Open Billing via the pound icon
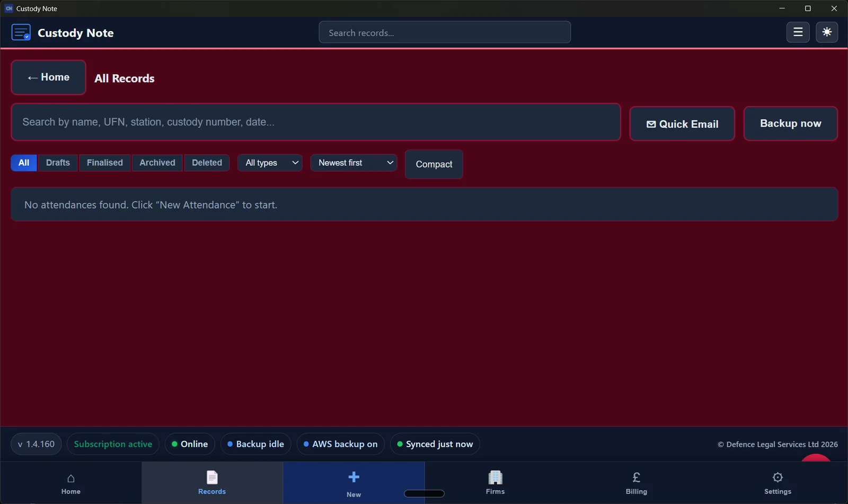The width and height of the screenshot is (848, 504). 636,478
